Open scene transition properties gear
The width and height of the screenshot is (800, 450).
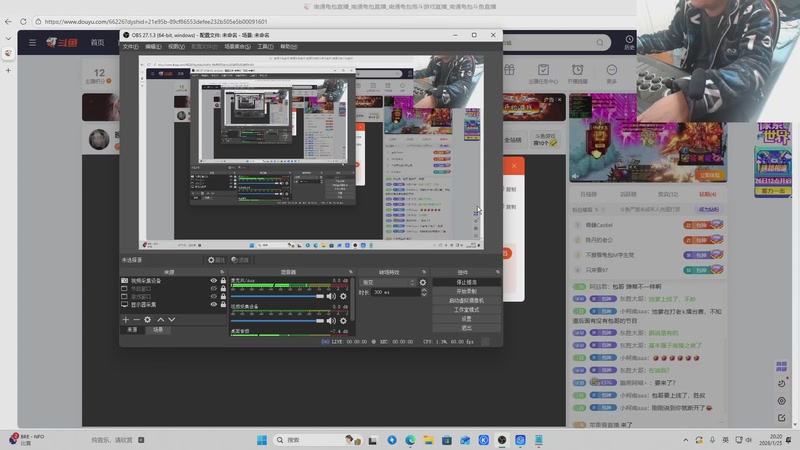(x=422, y=282)
